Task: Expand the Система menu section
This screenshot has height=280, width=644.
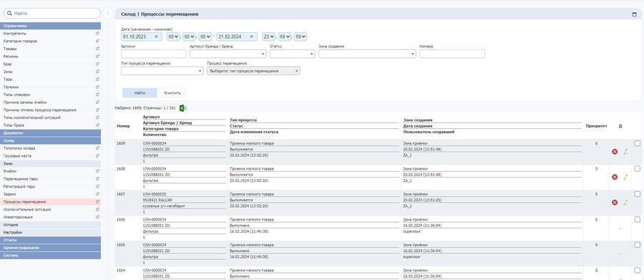Action: coord(51,256)
